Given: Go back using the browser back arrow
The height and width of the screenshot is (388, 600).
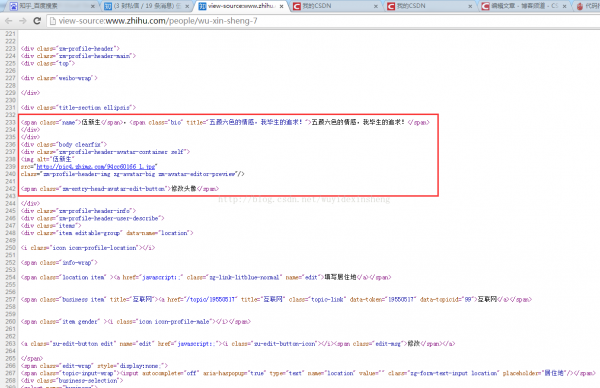Looking at the screenshot, I should (x=8, y=21).
